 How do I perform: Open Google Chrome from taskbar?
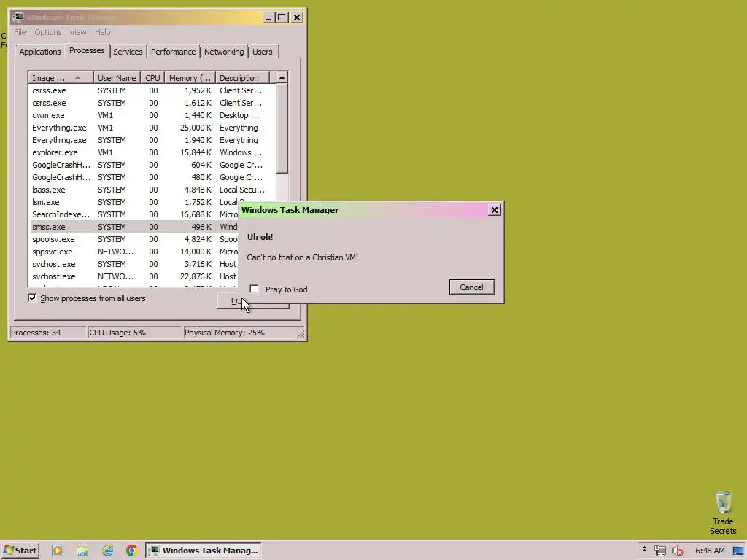[x=132, y=551]
